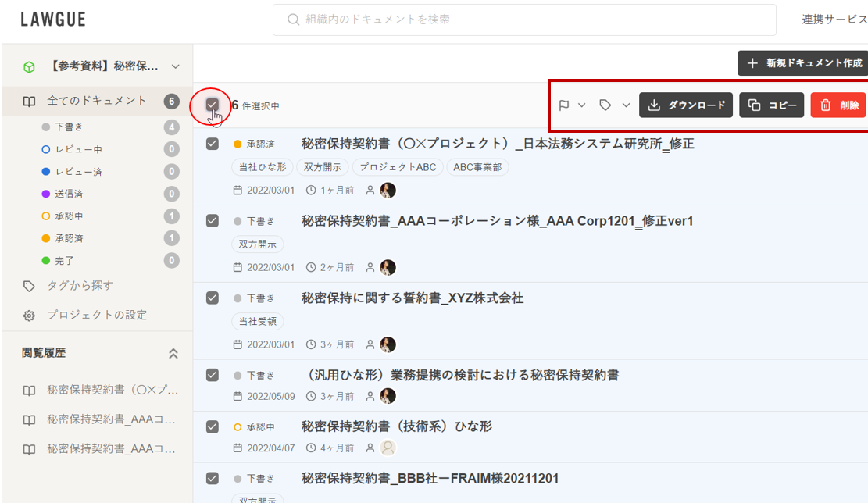Click the document search input field

pos(531,20)
